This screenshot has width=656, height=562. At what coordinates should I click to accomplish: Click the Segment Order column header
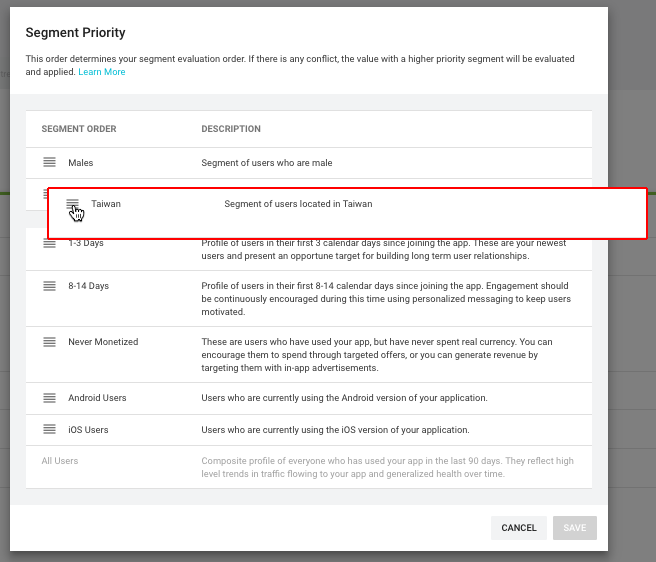point(79,129)
